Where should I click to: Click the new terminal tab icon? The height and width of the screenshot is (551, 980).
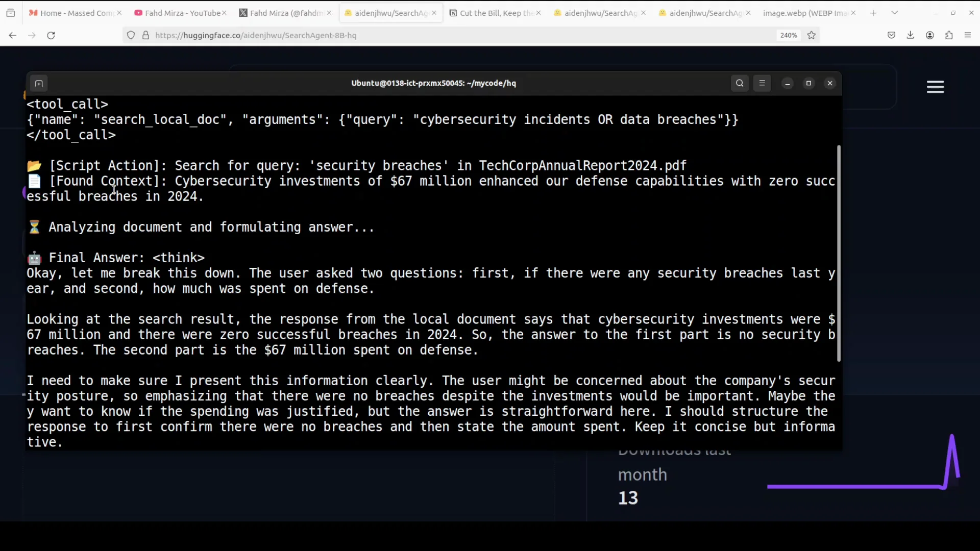(39, 83)
